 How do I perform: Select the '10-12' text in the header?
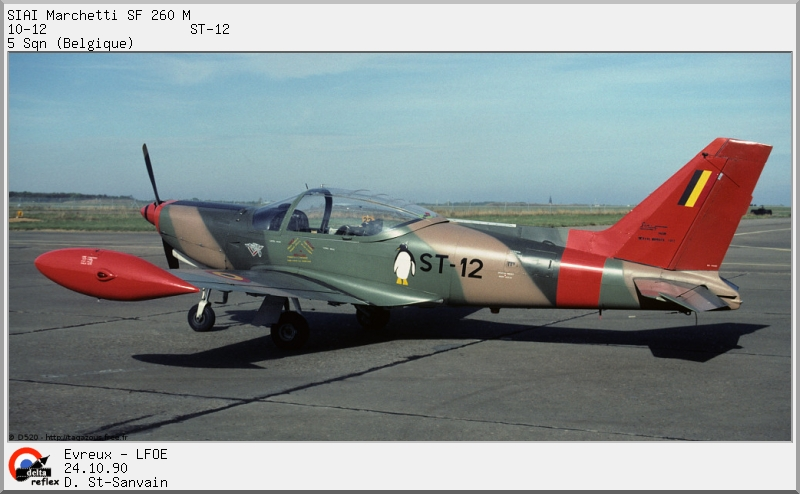[x=27, y=29]
